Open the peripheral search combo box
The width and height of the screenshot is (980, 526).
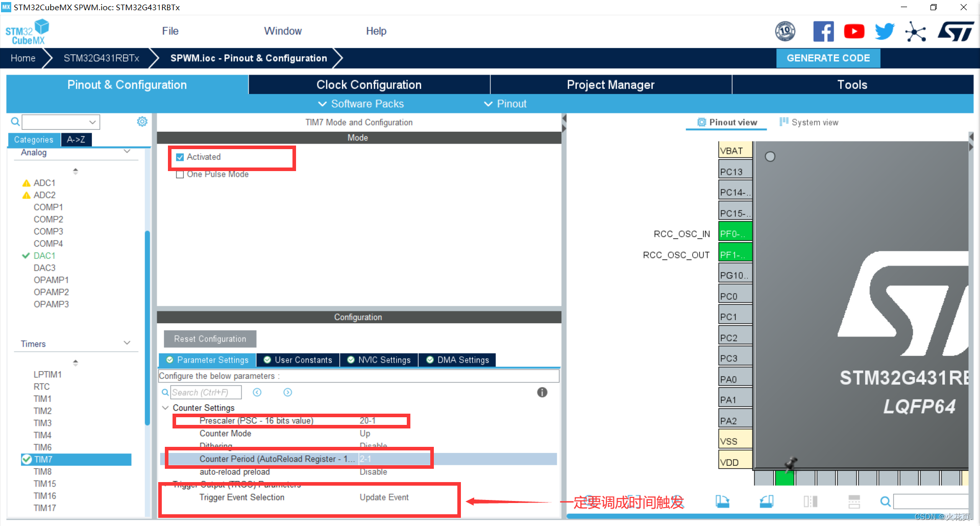(61, 122)
